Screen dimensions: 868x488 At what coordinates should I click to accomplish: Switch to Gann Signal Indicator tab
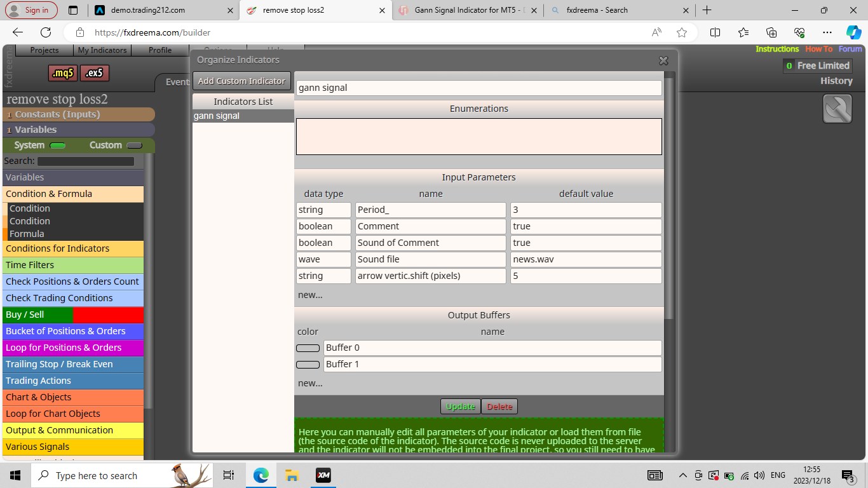[468, 10]
